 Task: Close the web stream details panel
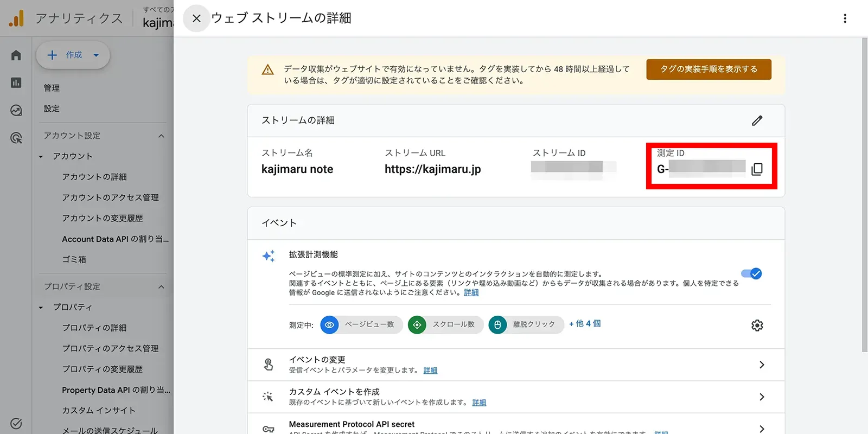[196, 18]
